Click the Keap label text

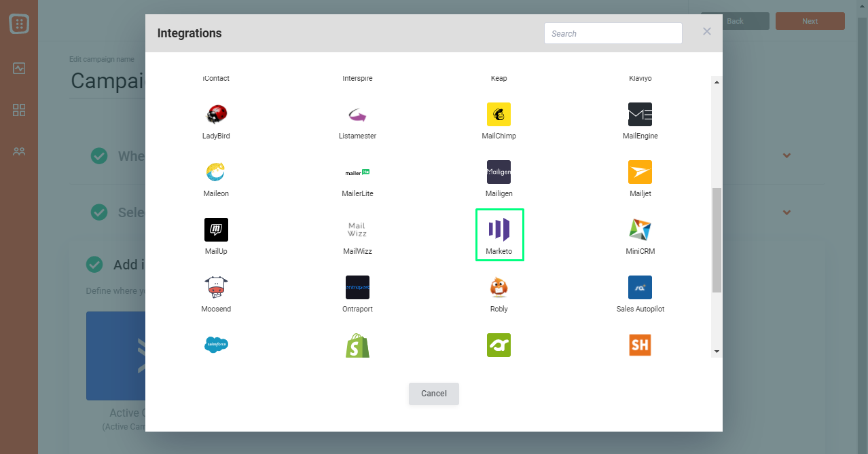(499, 78)
